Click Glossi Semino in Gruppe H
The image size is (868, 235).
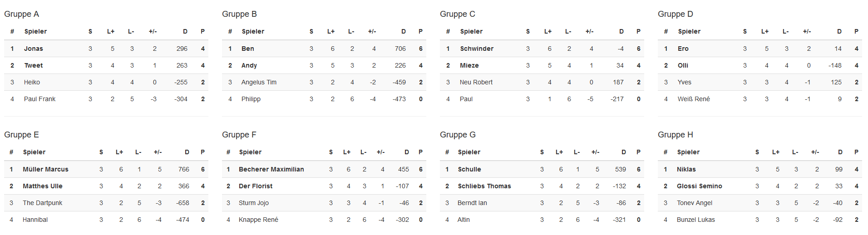coord(700,186)
